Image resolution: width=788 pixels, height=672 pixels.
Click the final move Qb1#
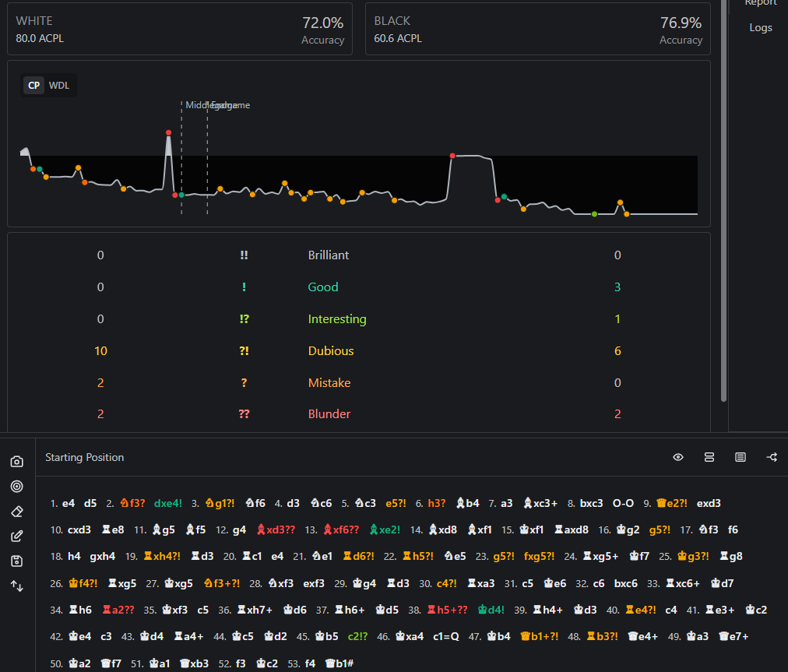click(339, 663)
